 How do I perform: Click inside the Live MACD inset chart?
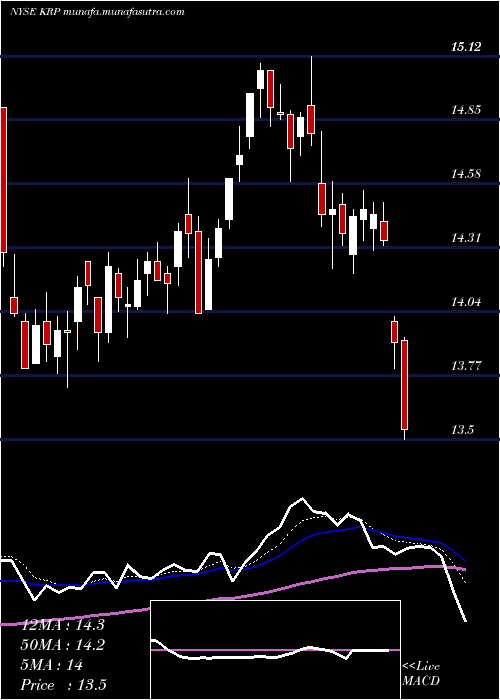(275, 650)
